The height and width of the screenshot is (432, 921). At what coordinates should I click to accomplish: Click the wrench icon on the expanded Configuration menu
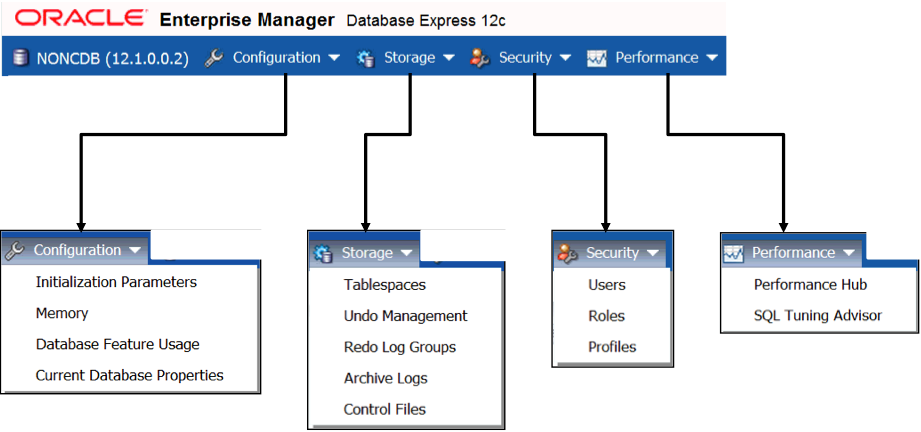[15, 250]
